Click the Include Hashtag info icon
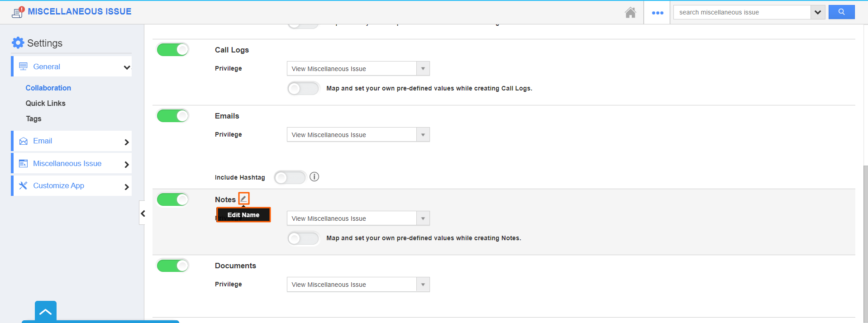Screen dimensions: 868x323 click(x=315, y=177)
